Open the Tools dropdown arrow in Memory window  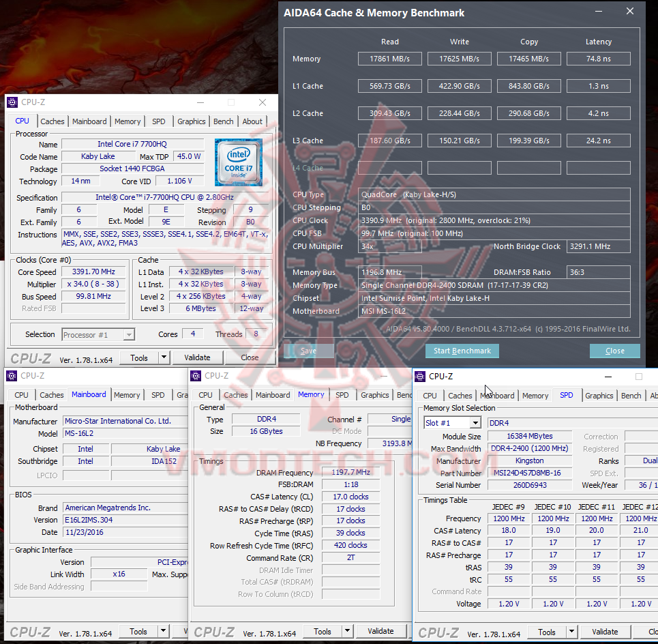(x=347, y=632)
